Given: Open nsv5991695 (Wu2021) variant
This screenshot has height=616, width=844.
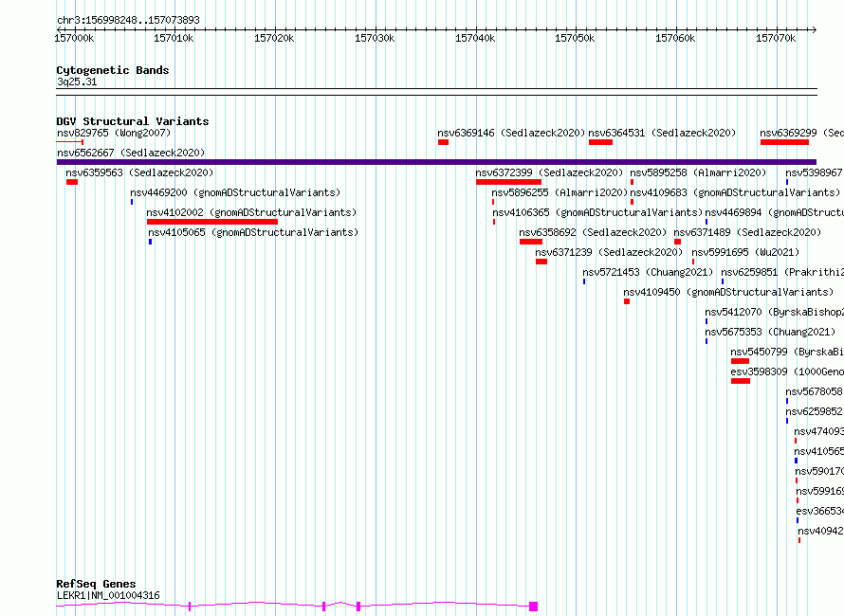Looking at the screenshot, I should point(745,252).
